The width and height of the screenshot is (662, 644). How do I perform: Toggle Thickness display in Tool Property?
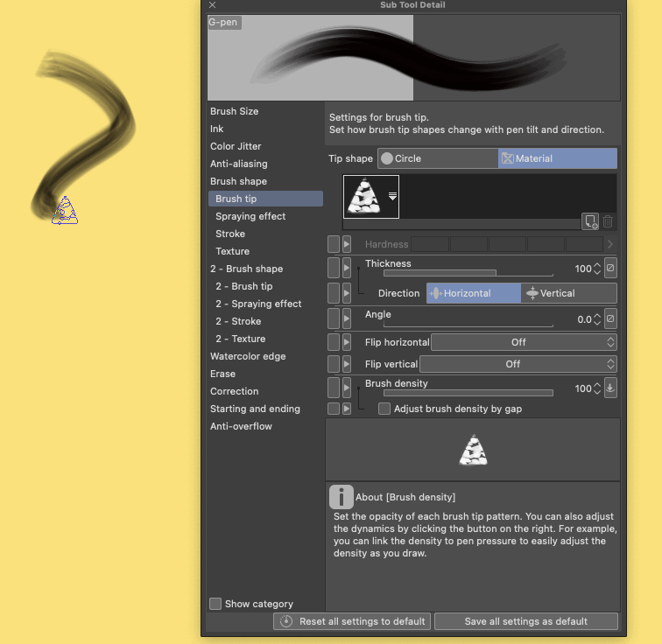click(334, 269)
